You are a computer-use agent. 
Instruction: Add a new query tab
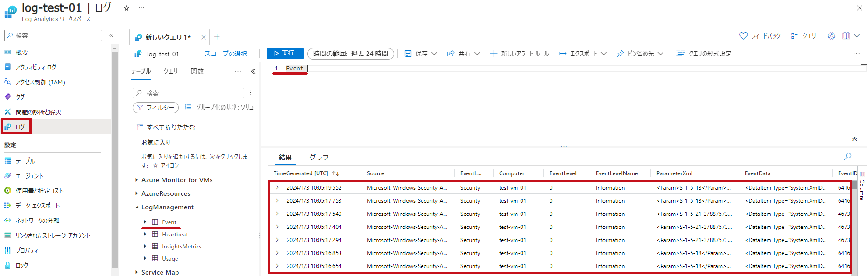[x=217, y=37]
